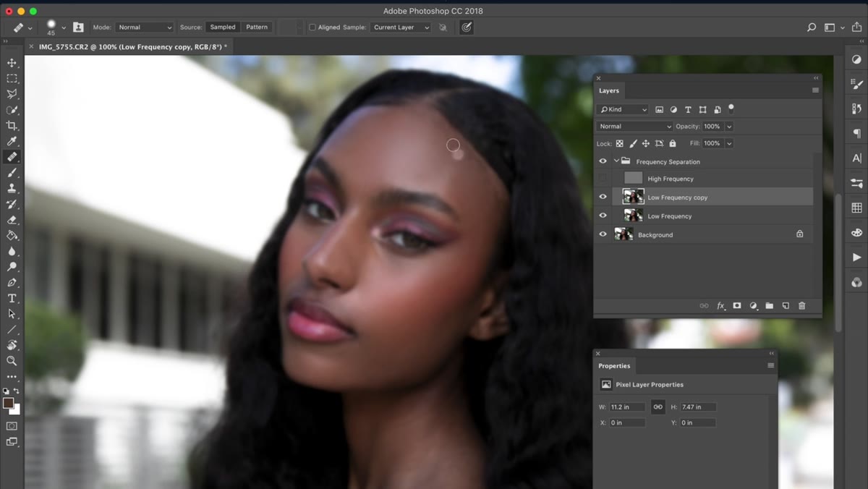Lock all layer attributes
The width and height of the screenshot is (868, 489).
point(673,143)
